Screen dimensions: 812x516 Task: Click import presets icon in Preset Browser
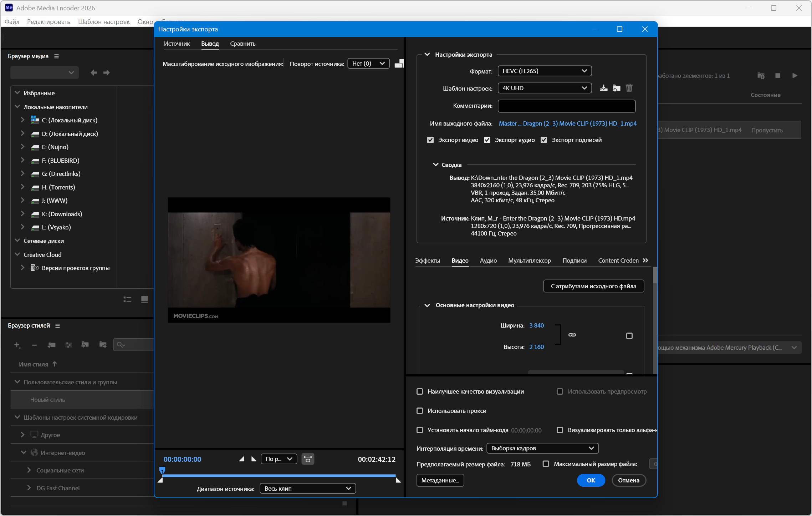pyautogui.click(x=85, y=345)
